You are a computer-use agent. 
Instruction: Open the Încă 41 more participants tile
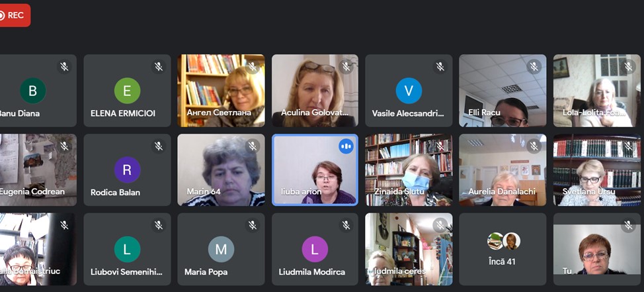pos(503,249)
